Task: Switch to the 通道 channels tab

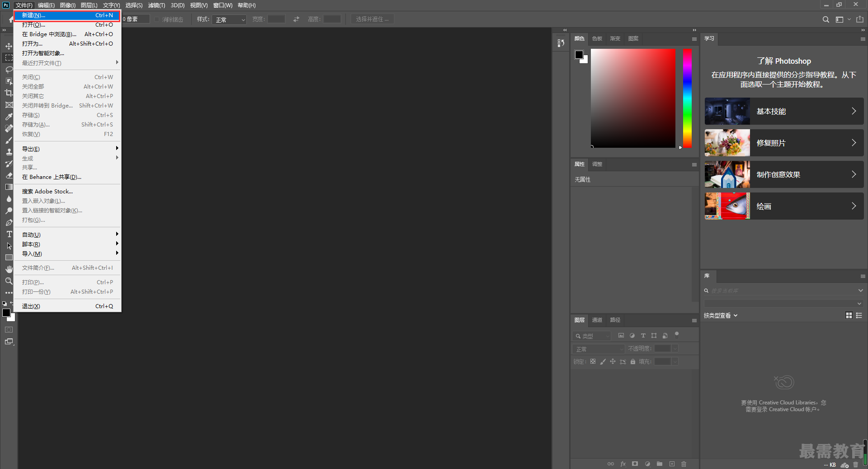Action: click(597, 320)
